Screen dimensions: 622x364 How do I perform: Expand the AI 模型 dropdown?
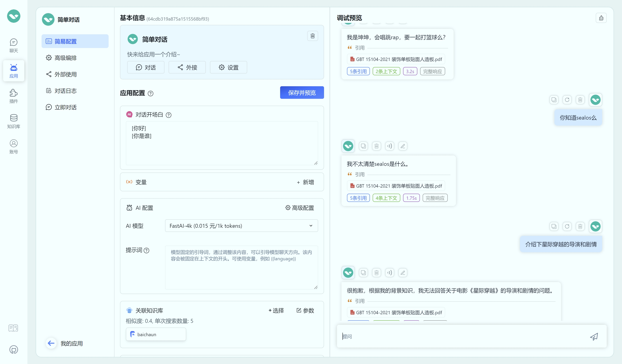[241, 226]
